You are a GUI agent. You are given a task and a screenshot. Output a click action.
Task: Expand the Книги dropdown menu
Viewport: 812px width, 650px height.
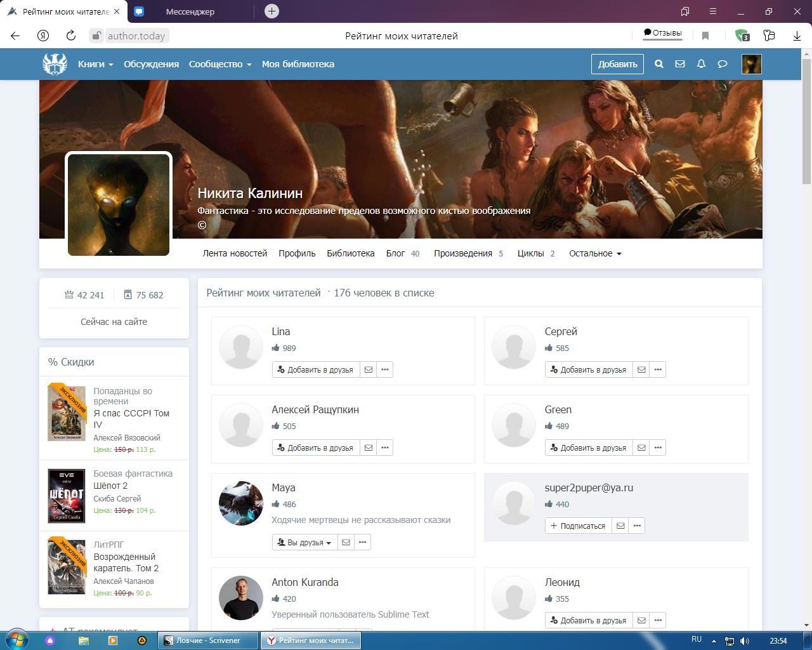pyautogui.click(x=95, y=64)
